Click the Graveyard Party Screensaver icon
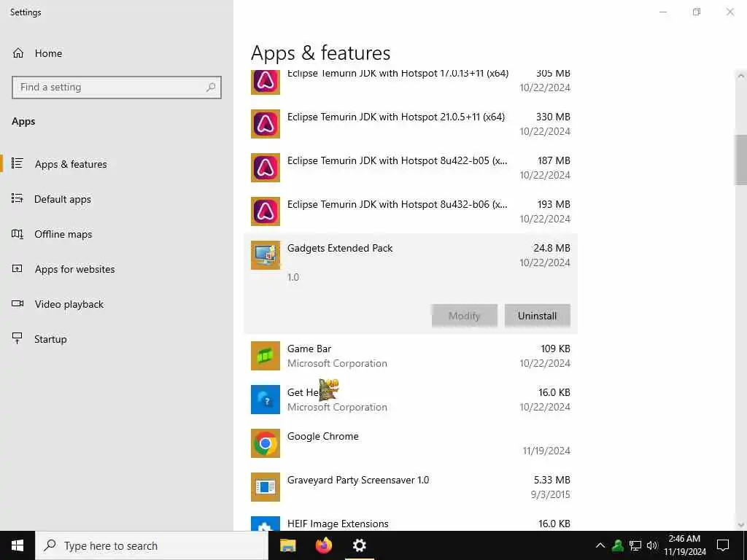747x560 pixels. [266, 487]
